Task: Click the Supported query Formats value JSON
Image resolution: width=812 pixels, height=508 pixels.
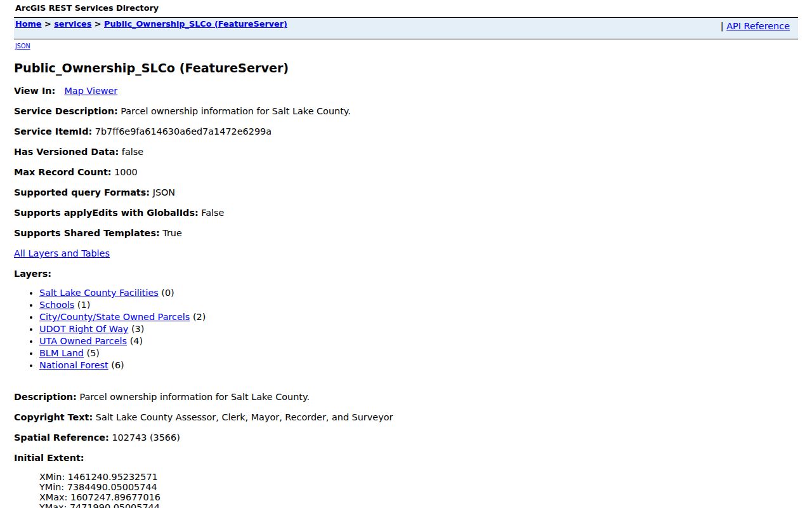Action: click(164, 192)
